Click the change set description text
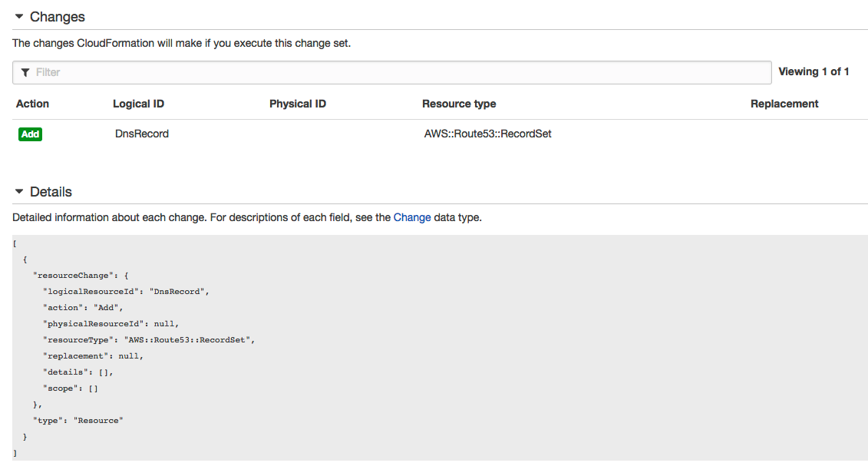Screen dimensions: 868x476 (182, 43)
